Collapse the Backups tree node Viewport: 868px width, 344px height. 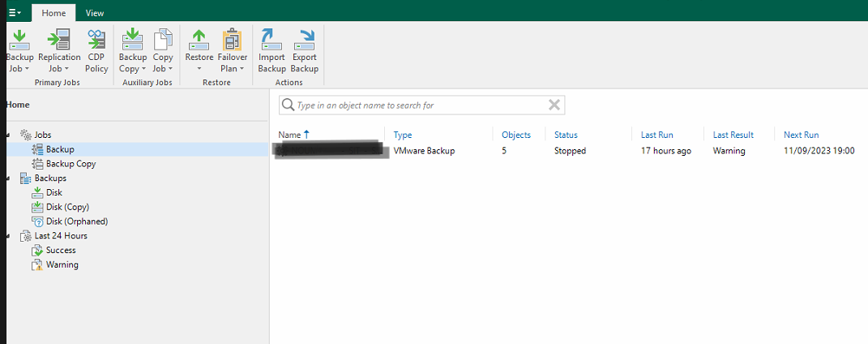[8, 178]
